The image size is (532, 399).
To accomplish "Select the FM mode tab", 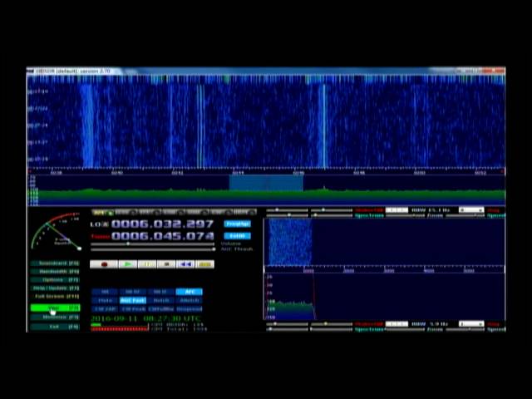I will pos(150,213).
